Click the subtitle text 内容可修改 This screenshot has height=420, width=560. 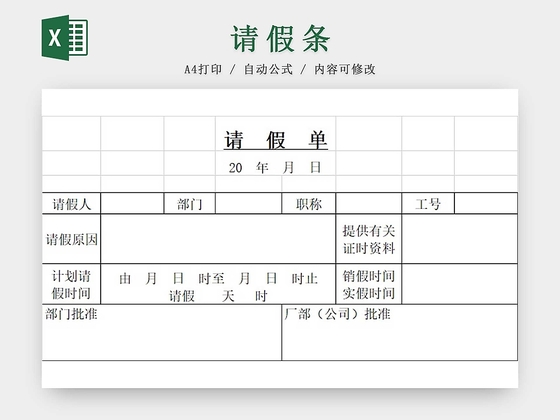345,69
